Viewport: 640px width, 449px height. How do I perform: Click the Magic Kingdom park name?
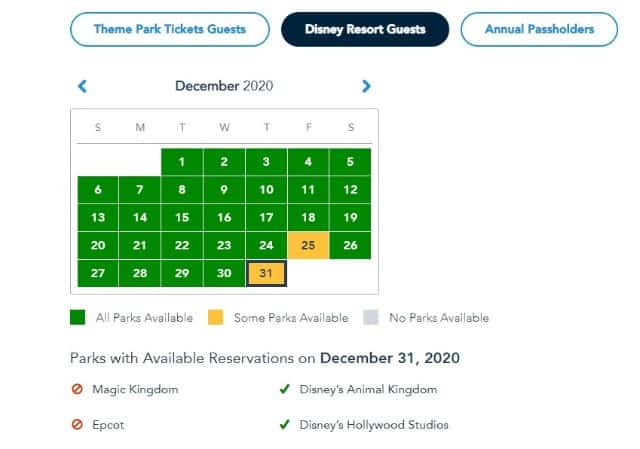click(x=135, y=389)
